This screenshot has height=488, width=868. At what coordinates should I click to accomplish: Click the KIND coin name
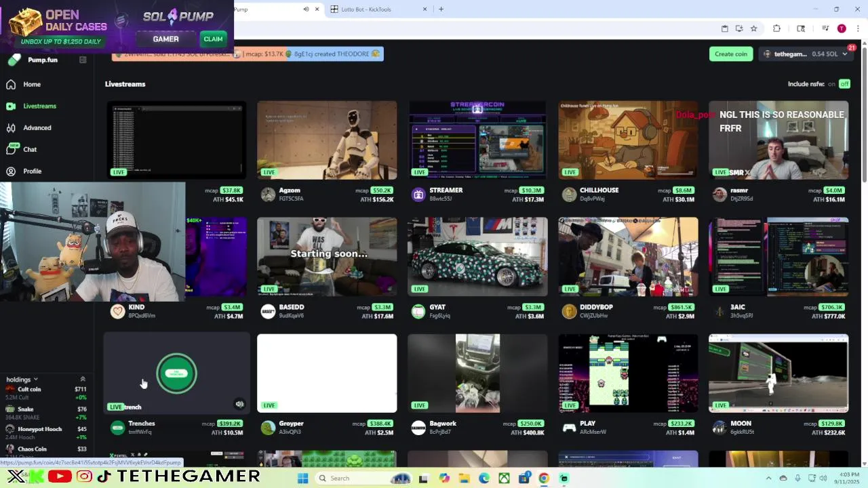point(136,307)
